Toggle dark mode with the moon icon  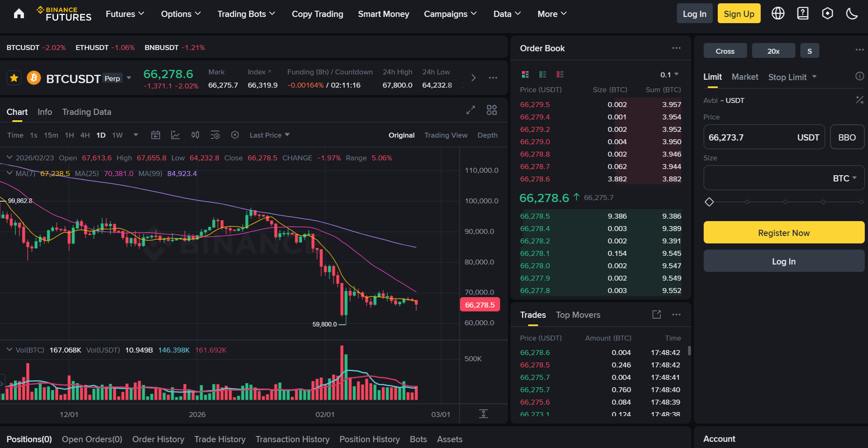[852, 13]
